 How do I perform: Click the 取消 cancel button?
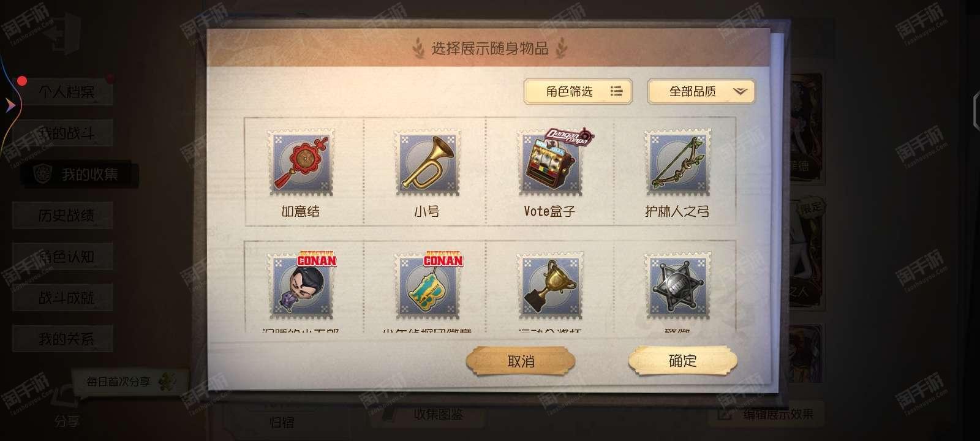click(x=521, y=361)
